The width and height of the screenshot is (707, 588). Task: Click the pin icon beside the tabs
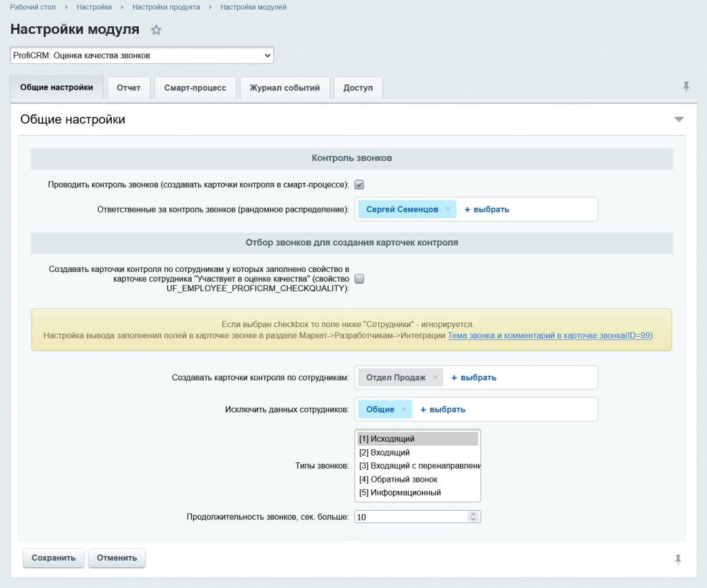click(x=686, y=86)
